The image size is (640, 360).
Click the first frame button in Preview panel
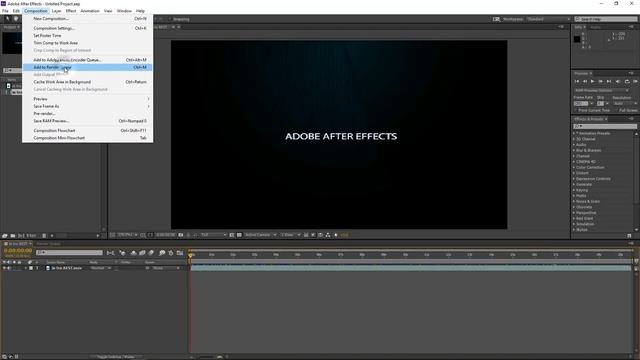tap(577, 82)
